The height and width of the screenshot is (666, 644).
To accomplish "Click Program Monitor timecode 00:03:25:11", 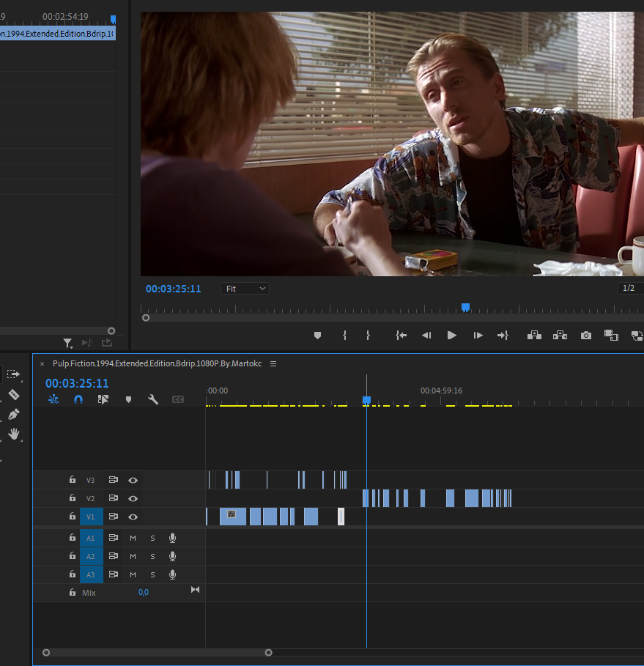I will (174, 289).
